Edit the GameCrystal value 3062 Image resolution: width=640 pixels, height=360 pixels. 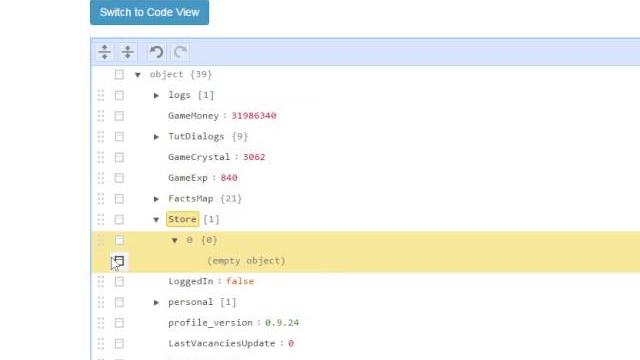pyautogui.click(x=254, y=157)
